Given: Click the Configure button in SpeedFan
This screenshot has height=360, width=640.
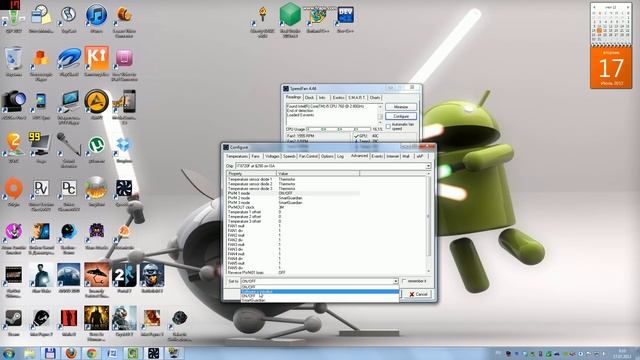Looking at the screenshot, I should coord(401,116).
